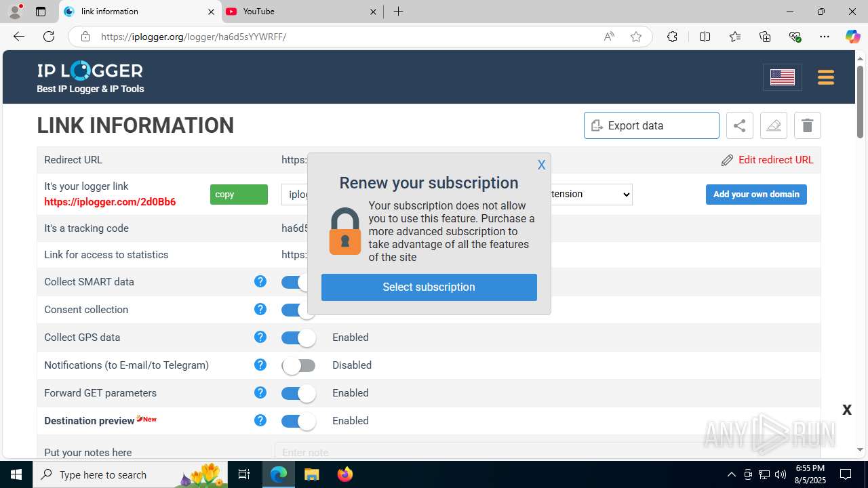Launch Firefox from taskbar
Screen dimensions: 868x488
tap(345, 474)
